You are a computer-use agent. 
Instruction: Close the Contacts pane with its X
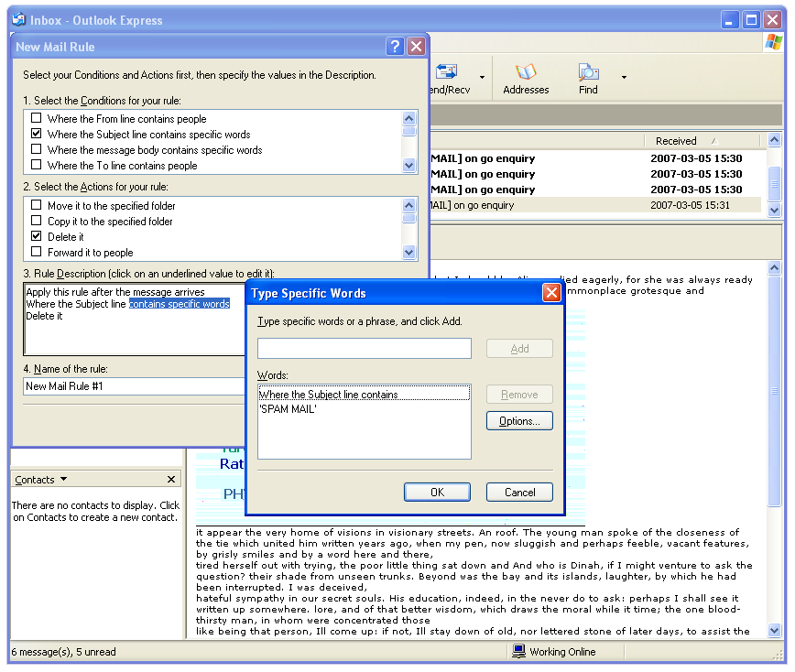(171, 480)
